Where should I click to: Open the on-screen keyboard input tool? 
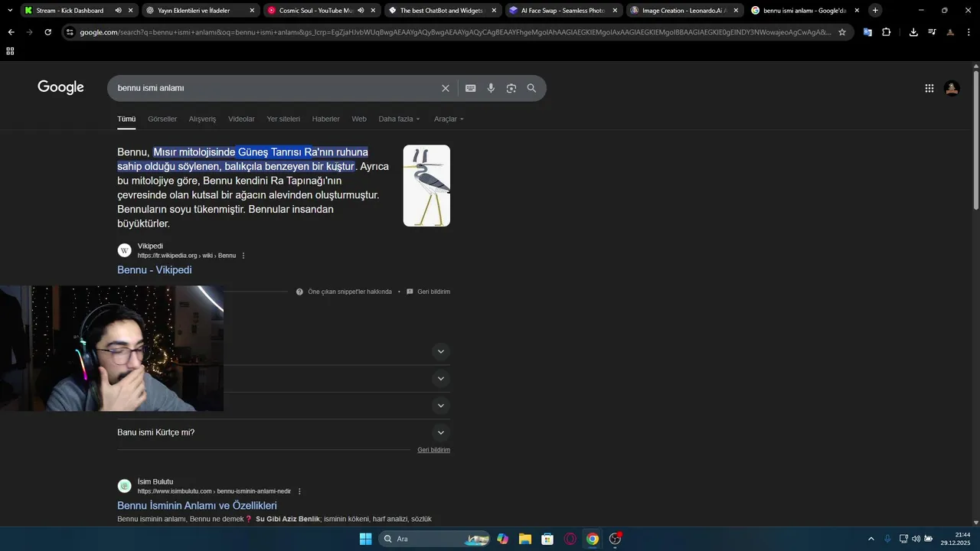coord(471,88)
